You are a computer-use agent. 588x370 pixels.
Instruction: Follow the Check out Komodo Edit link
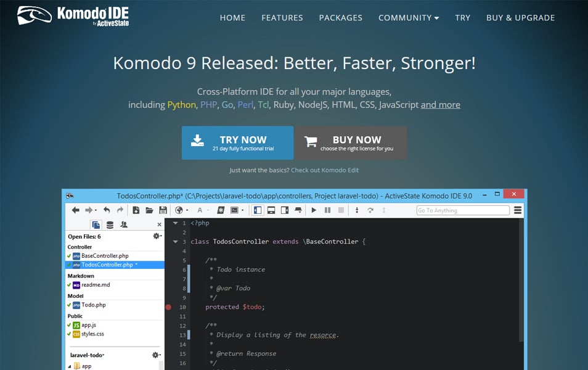coord(324,170)
